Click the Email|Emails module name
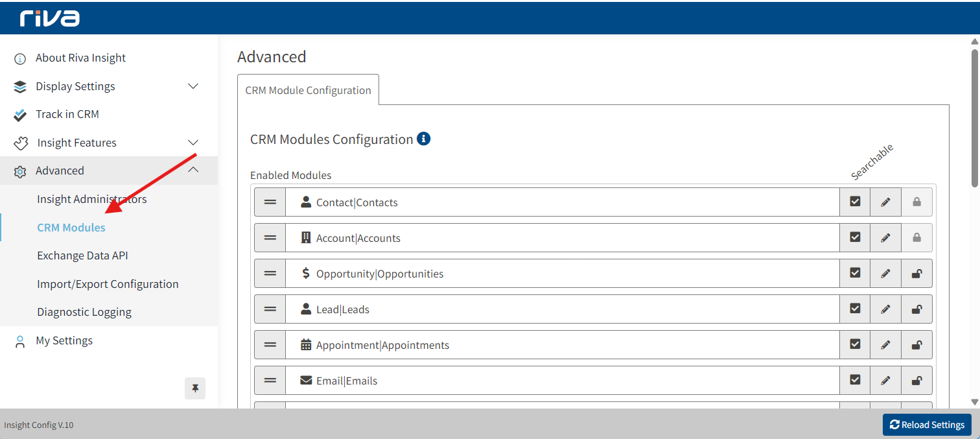 coord(347,381)
